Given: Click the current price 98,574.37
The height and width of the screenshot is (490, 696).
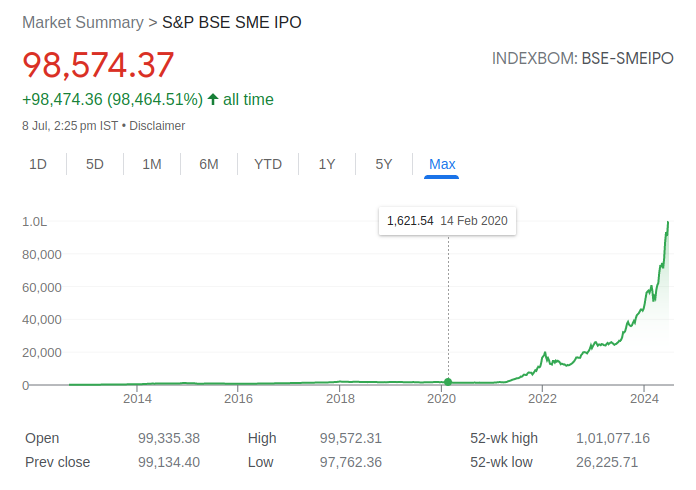Looking at the screenshot, I should (x=98, y=65).
